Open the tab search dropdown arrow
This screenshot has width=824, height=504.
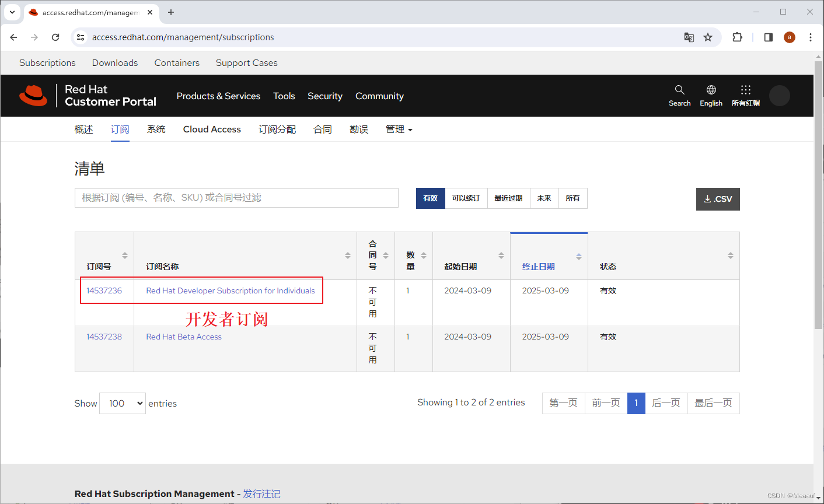click(12, 12)
